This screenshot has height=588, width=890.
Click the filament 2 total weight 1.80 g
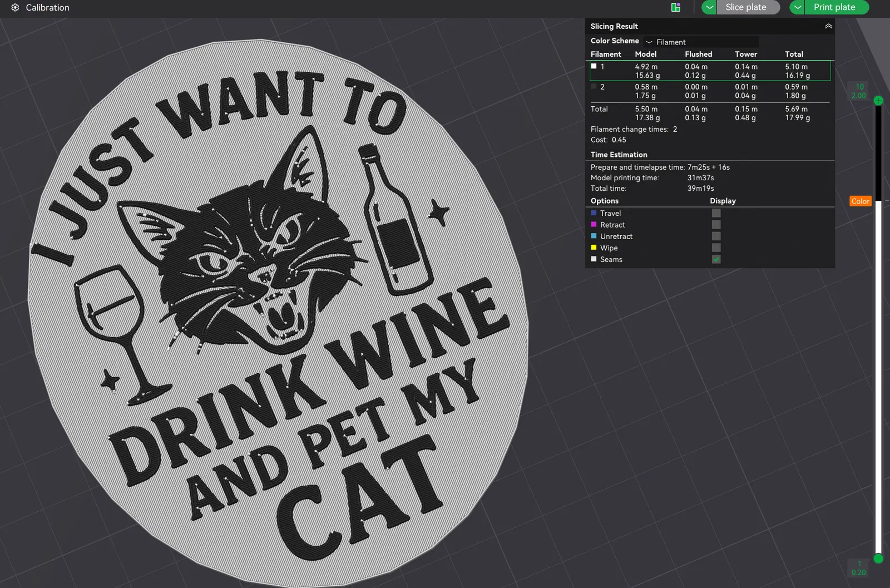(x=795, y=96)
